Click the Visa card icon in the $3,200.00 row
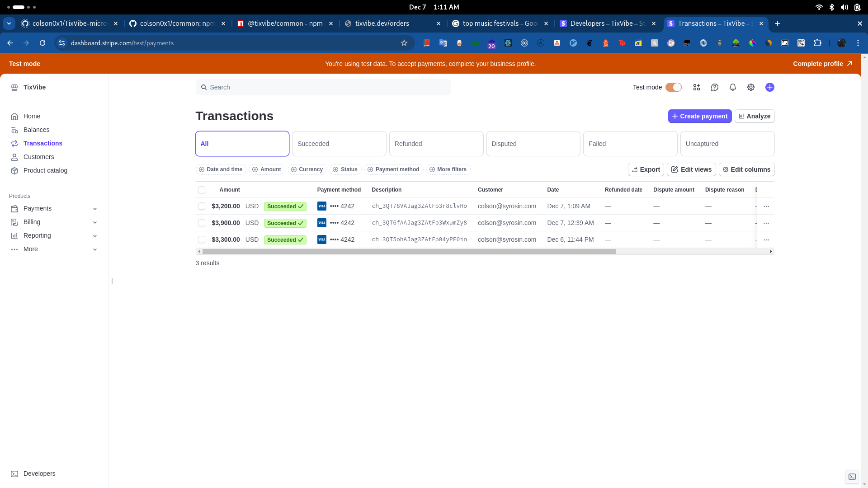 click(x=322, y=206)
